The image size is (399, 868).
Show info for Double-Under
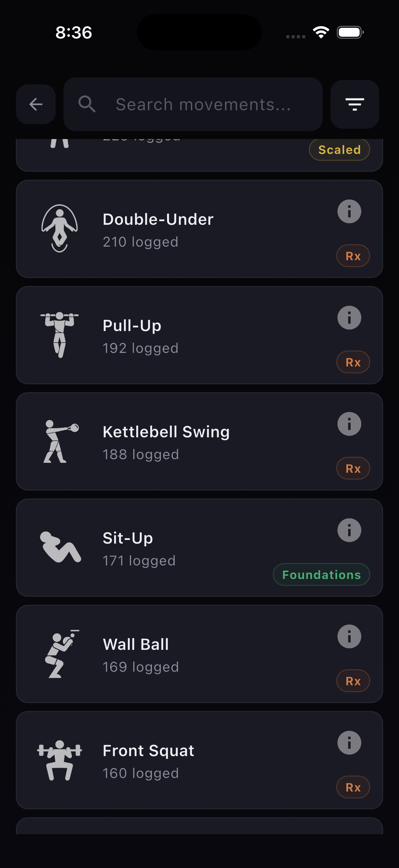click(x=349, y=212)
